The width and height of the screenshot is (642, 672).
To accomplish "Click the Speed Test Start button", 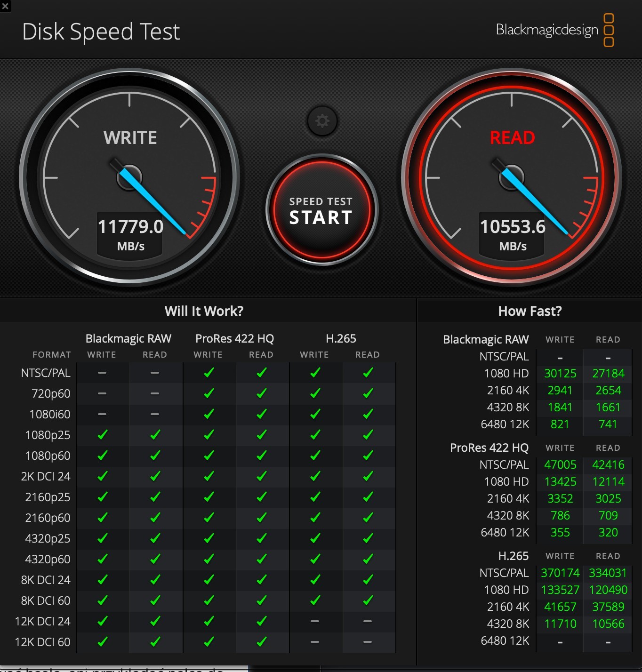I will (321, 210).
